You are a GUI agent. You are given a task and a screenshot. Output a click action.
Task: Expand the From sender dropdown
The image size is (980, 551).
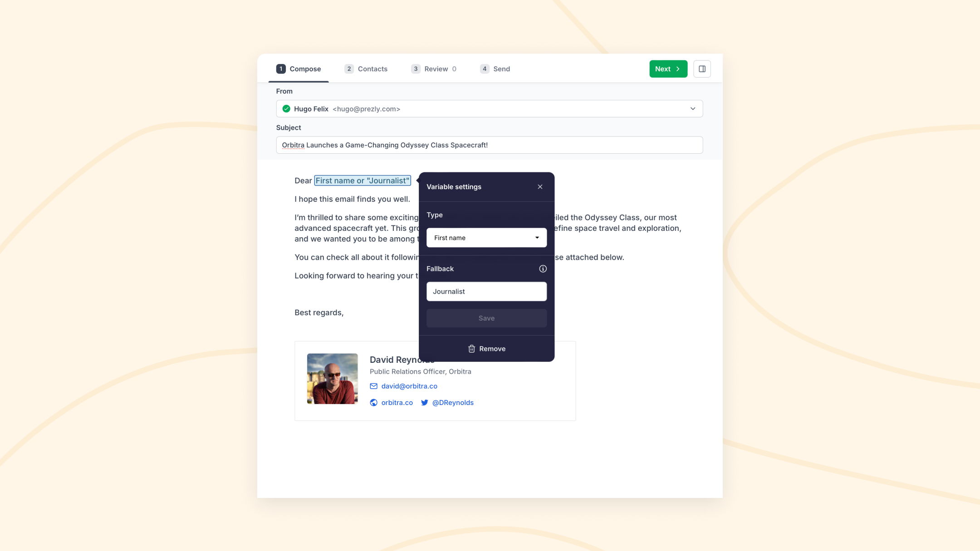tap(693, 108)
